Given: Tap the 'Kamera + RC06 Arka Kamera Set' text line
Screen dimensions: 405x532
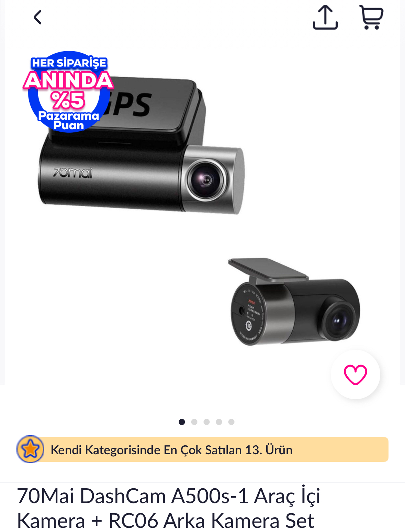Looking at the screenshot, I should point(166,520).
